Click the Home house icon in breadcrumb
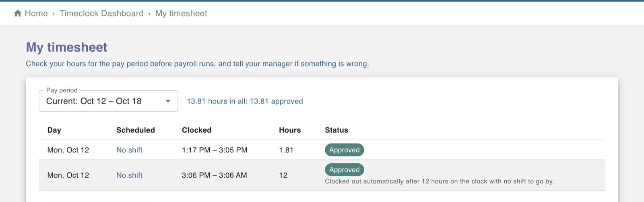Viewport: 644px width, 202px height. tap(18, 13)
